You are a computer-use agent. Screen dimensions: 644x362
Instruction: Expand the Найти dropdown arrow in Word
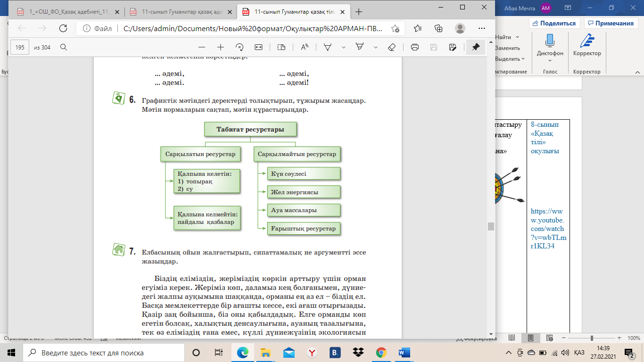[x=518, y=37]
